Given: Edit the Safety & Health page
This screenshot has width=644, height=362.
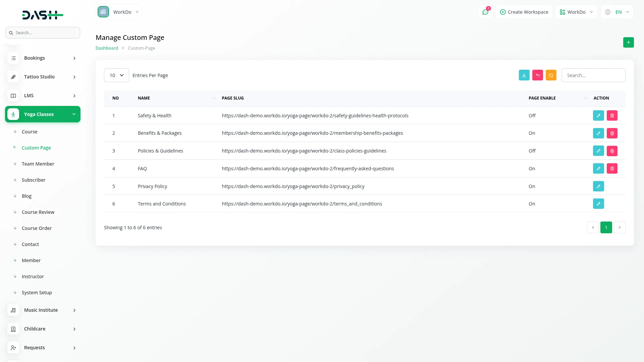Looking at the screenshot, I should 598,116.
